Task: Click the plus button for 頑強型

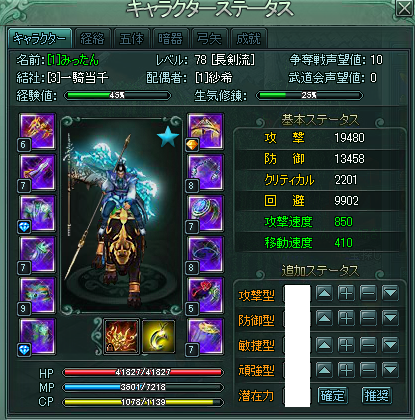Action: click(x=346, y=370)
